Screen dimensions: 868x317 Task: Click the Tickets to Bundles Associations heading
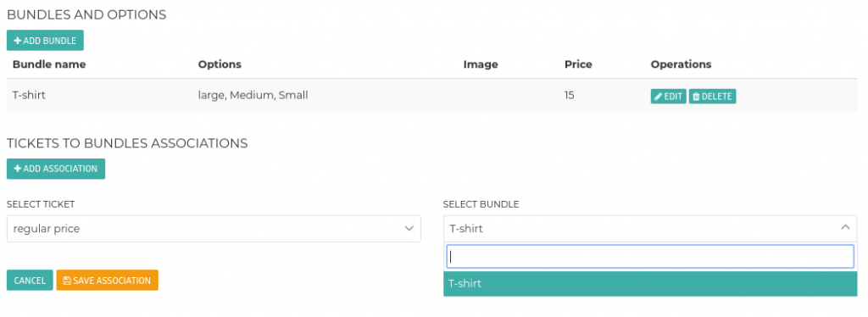pyautogui.click(x=127, y=143)
